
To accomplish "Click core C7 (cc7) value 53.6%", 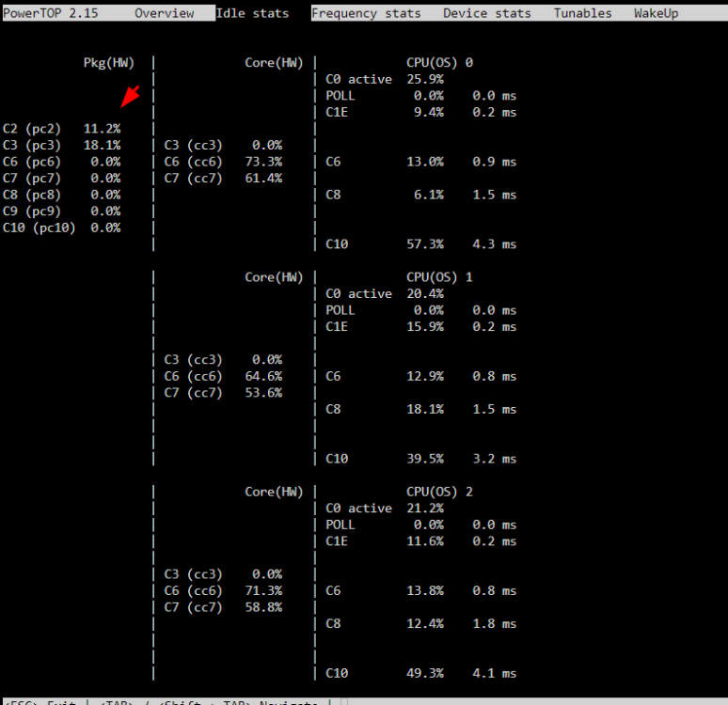I will tap(263, 393).
